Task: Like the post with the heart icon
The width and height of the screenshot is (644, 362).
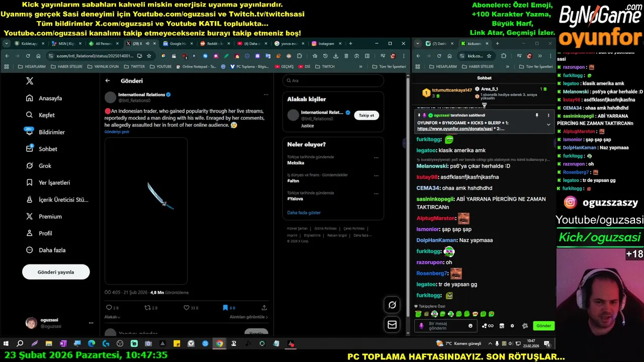Action: [x=187, y=308]
